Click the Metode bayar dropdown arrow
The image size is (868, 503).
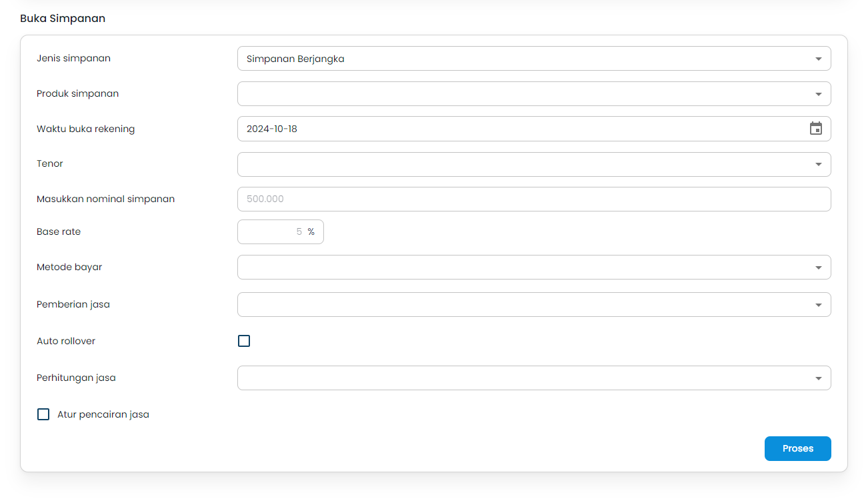[x=819, y=267]
